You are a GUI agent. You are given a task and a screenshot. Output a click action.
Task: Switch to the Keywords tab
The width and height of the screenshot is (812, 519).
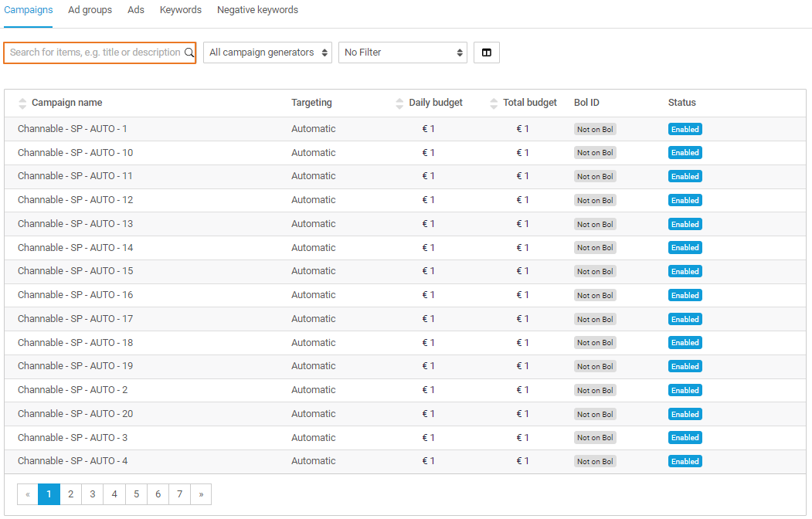pos(181,10)
